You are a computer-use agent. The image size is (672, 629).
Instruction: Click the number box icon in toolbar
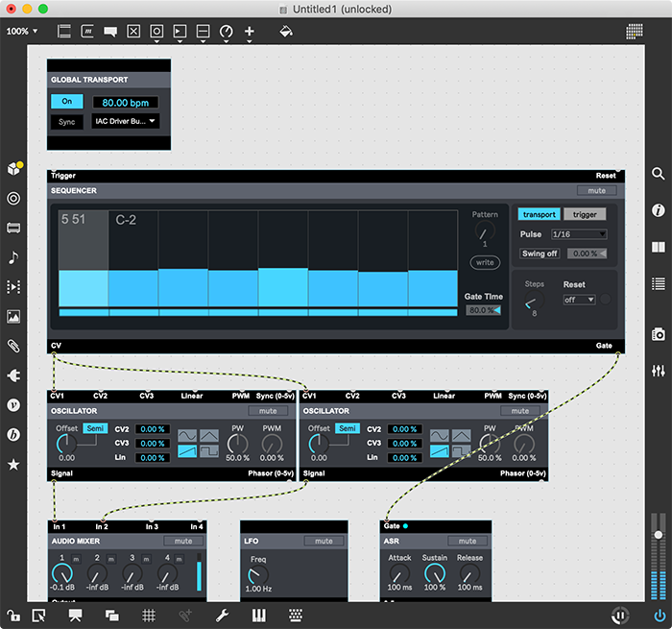pyautogui.click(x=180, y=32)
